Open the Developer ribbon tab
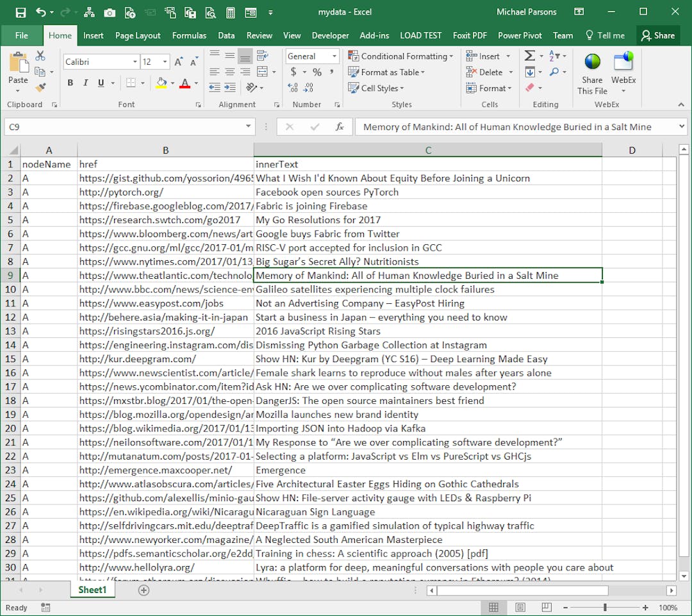 [x=330, y=35]
